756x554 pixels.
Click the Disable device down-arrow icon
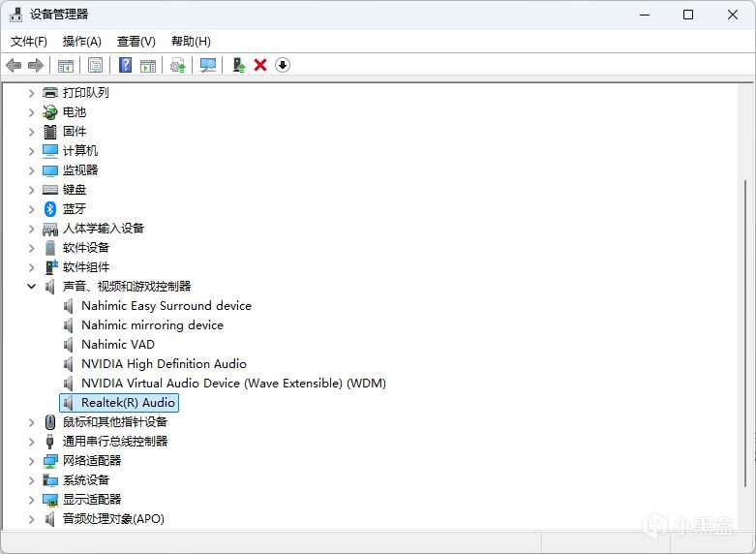pos(283,65)
